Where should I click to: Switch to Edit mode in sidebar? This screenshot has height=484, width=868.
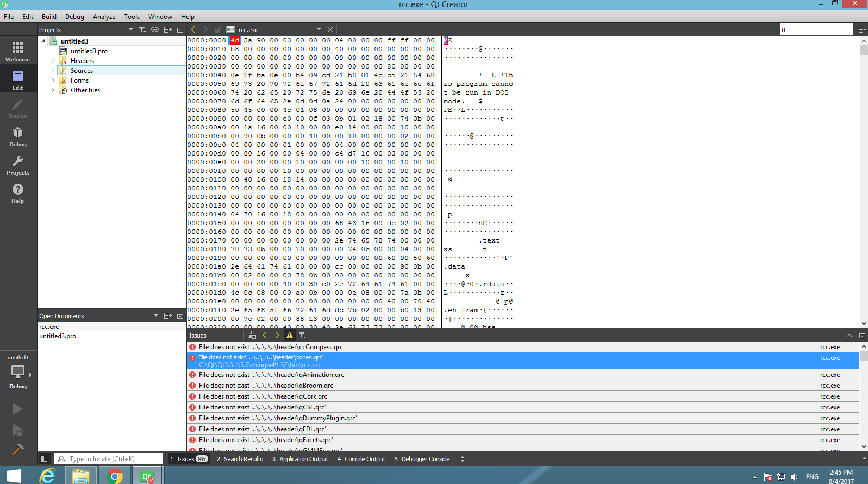18,79
